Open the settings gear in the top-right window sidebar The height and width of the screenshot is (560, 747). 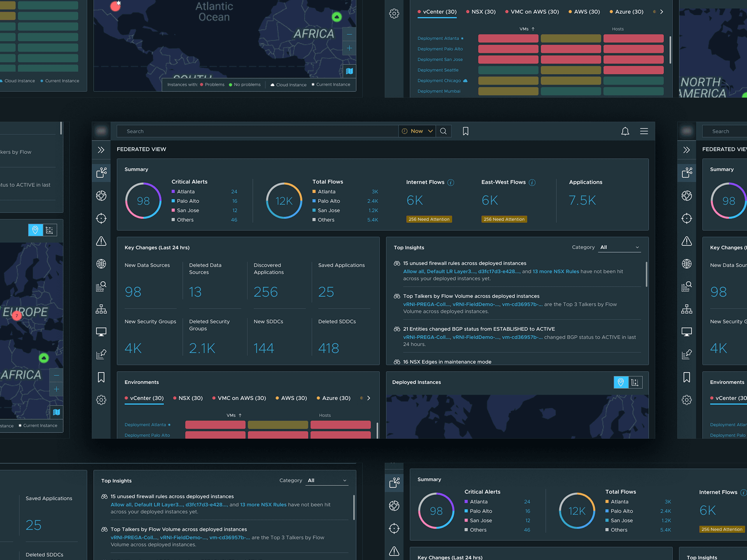(394, 14)
